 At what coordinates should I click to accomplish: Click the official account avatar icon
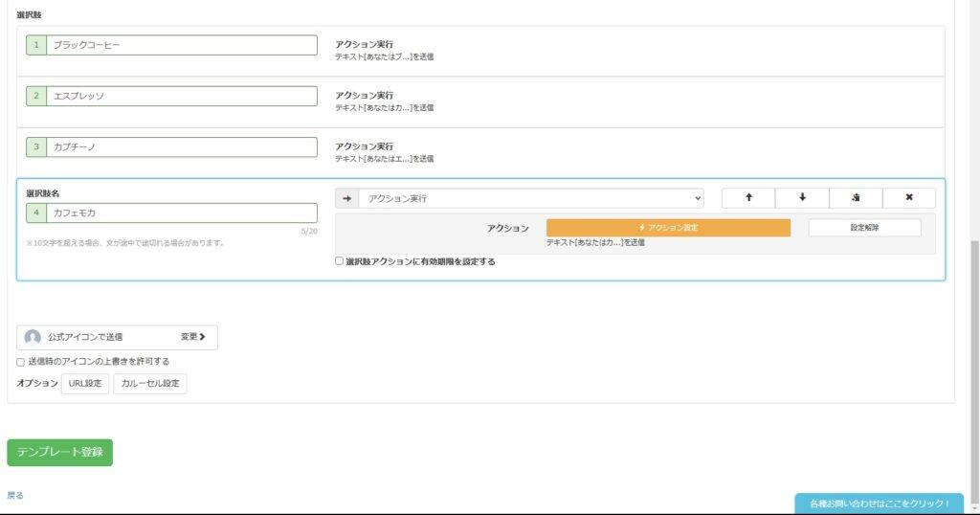[x=33, y=337]
